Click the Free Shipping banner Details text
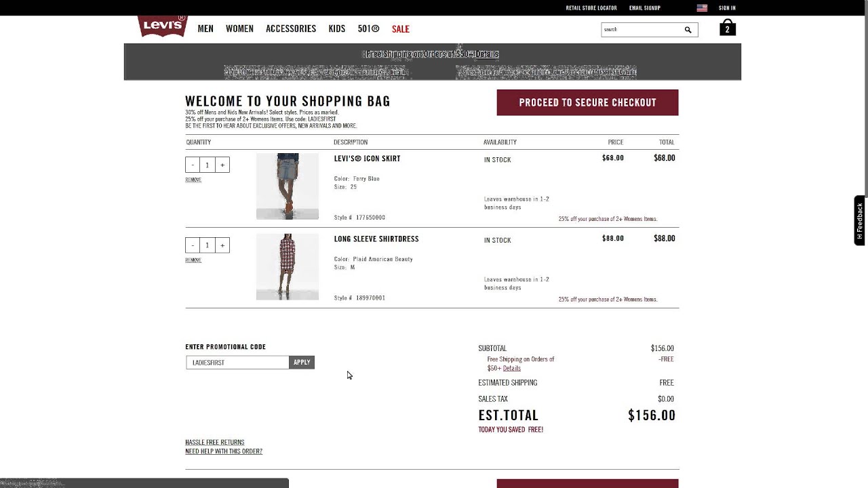The image size is (868, 488). pos(487,54)
